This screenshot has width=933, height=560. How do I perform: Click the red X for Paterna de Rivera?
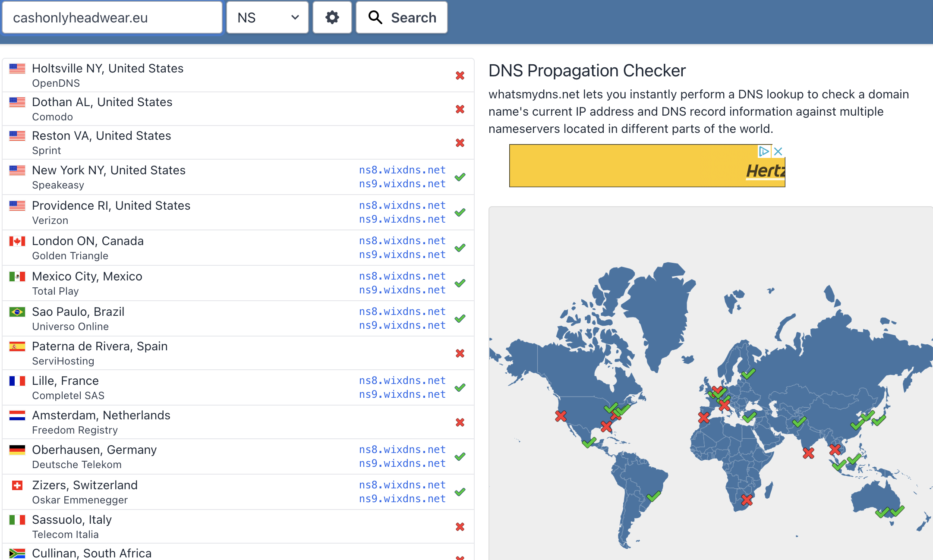pos(460,353)
